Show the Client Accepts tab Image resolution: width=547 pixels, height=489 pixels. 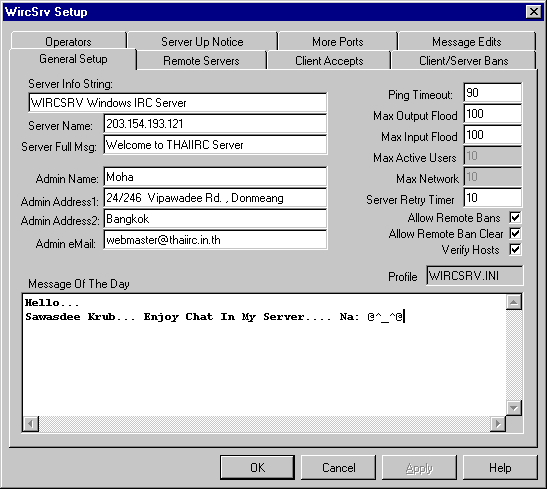329,60
